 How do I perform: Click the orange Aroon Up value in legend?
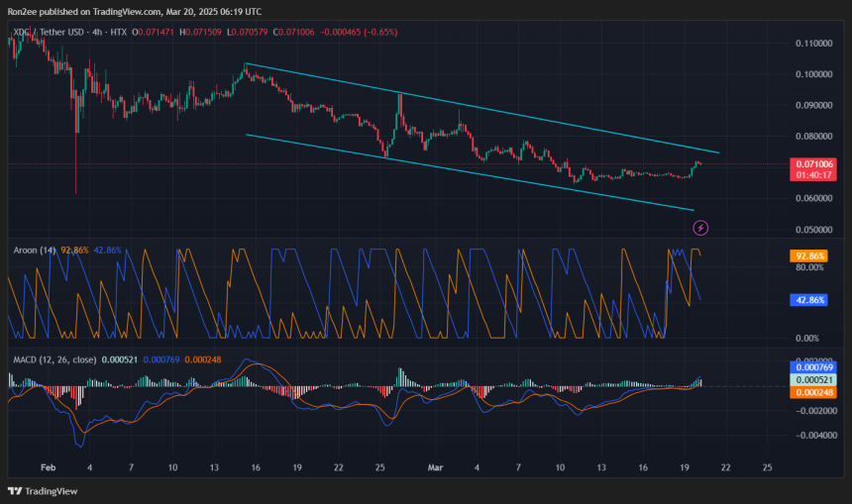[73, 251]
